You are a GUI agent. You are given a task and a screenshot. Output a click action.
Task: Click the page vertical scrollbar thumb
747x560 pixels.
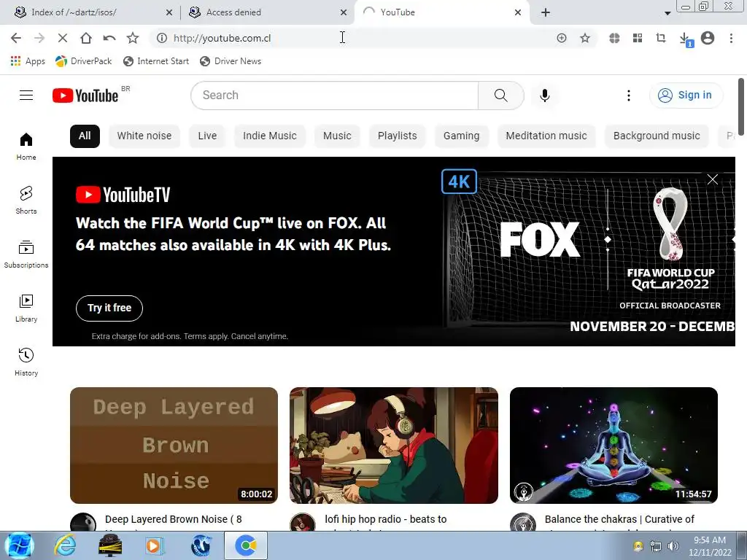point(741,106)
